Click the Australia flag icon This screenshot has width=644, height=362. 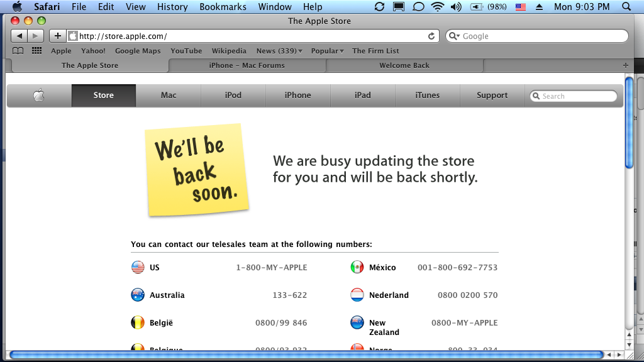[138, 295]
